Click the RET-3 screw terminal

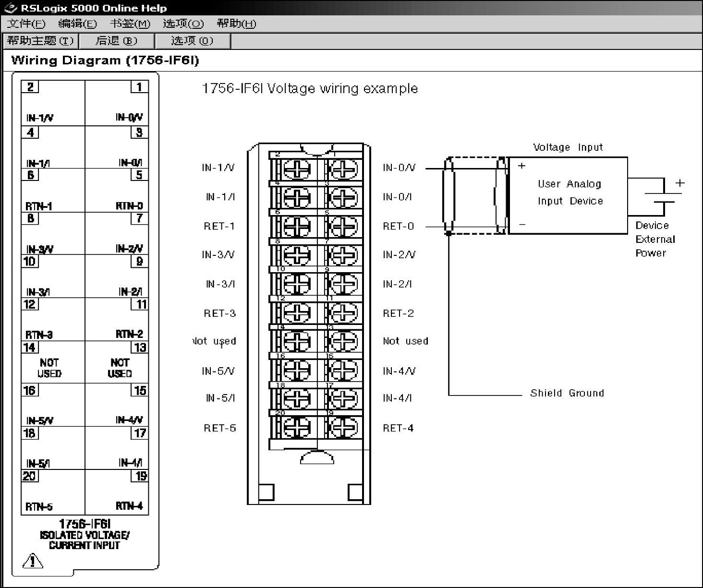point(297,313)
